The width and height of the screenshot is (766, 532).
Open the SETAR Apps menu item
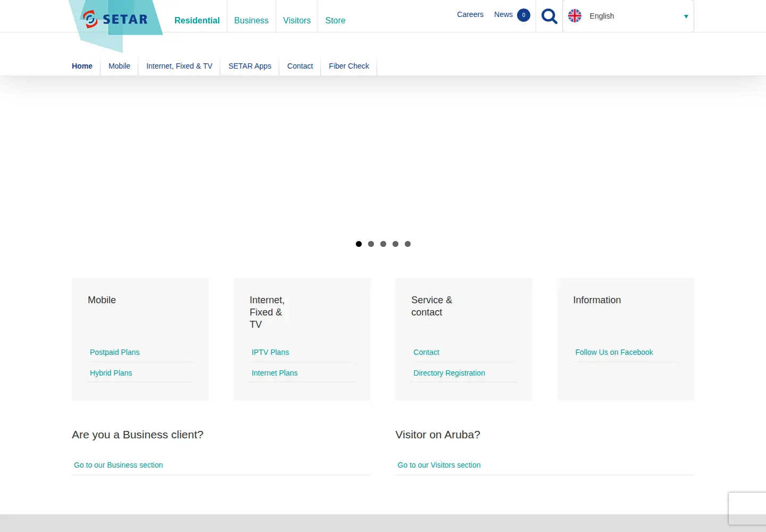(249, 66)
